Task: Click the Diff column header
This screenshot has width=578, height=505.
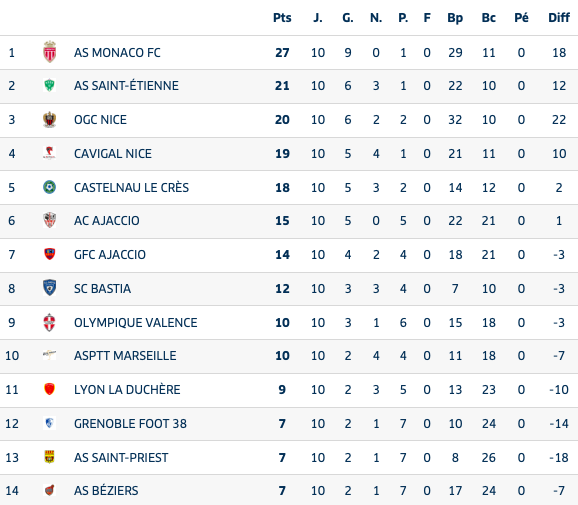Action: 559,18
